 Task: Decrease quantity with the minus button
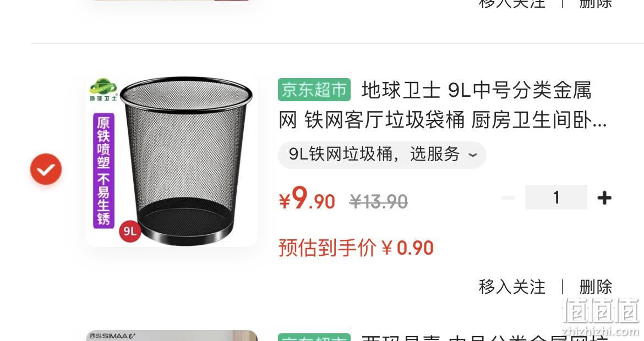508,198
